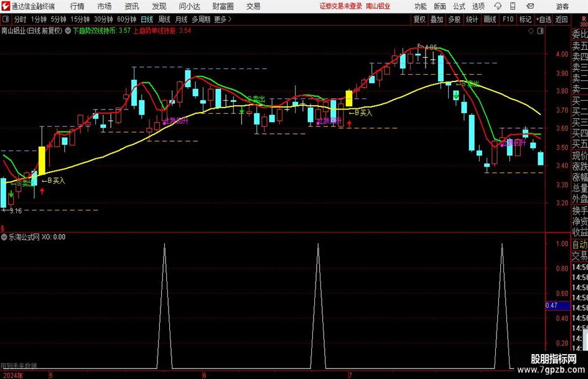Expand the 南山铝业 indicator dropdown arrow
Viewport: 588px width, 379px height.
point(68,30)
